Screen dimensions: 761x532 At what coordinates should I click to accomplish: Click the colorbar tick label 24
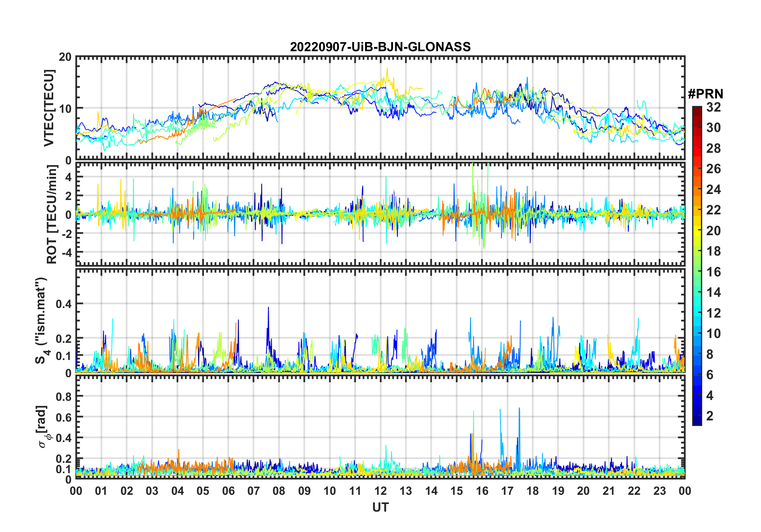click(x=713, y=190)
